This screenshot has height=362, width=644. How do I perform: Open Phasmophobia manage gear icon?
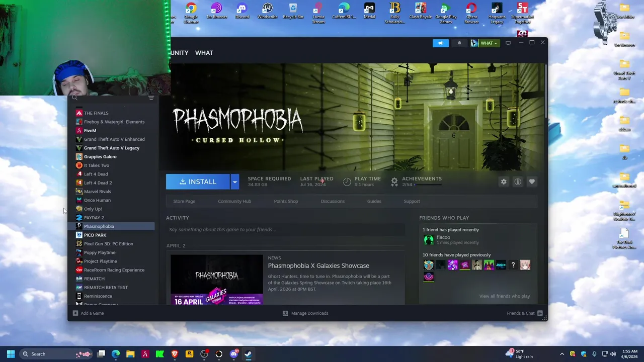click(504, 182)
